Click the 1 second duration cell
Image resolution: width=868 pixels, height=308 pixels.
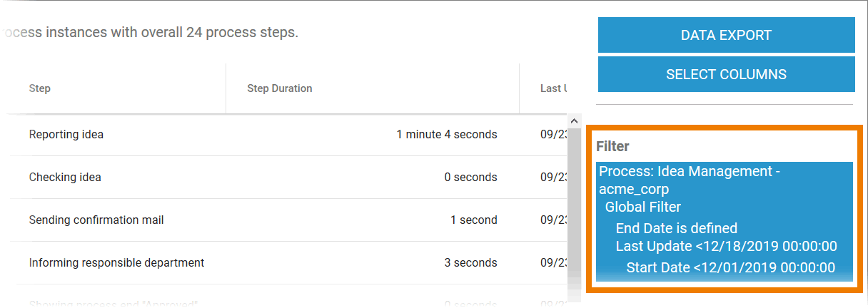[x=473, y=220]
